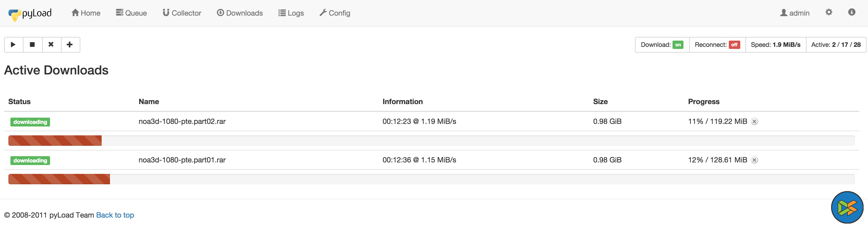Screen dimensions: 868x228
Task: Click the round floating badge icon
Action: click(x=847, y=207)
